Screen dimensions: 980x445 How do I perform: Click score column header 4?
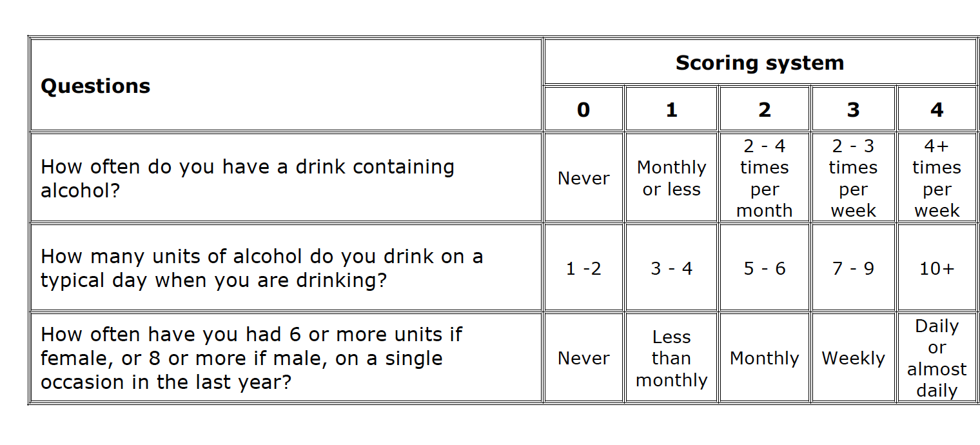pyautogui.click(x=937, y=110)
